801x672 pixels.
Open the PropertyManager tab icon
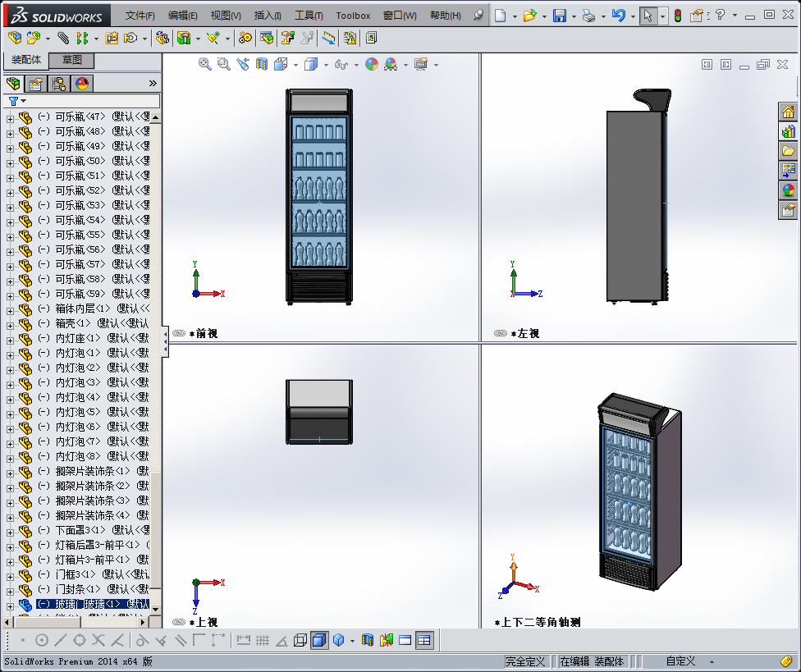tap(36, 83)
